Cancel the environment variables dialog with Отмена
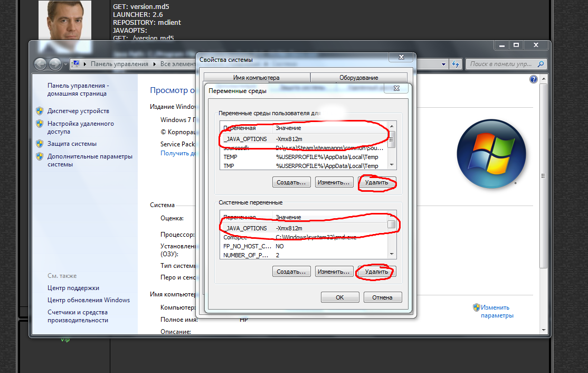This screenshot has height=373, width=588. tap(383, 297)
